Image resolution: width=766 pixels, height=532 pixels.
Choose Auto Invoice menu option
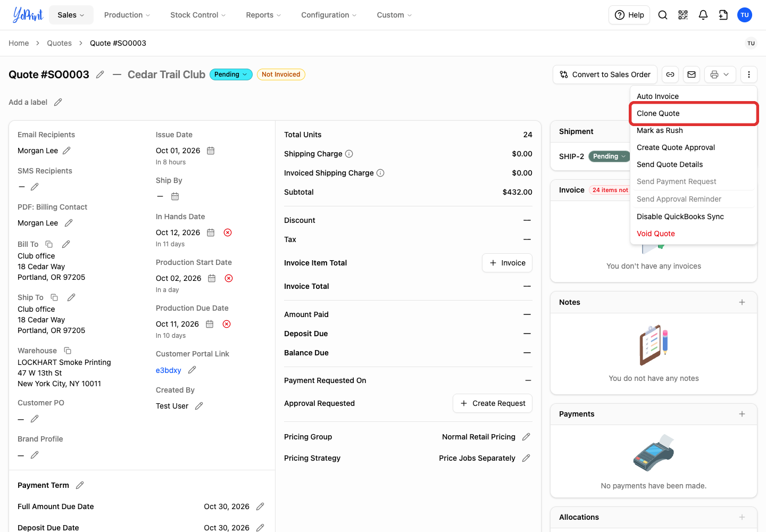(x=694, y=96)
